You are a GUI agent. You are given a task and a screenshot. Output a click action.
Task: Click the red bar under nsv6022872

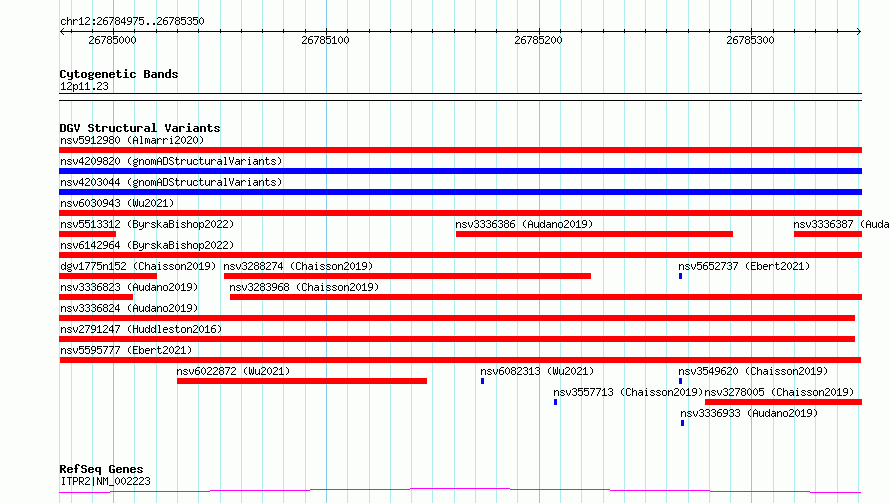[x=302, y=381]
